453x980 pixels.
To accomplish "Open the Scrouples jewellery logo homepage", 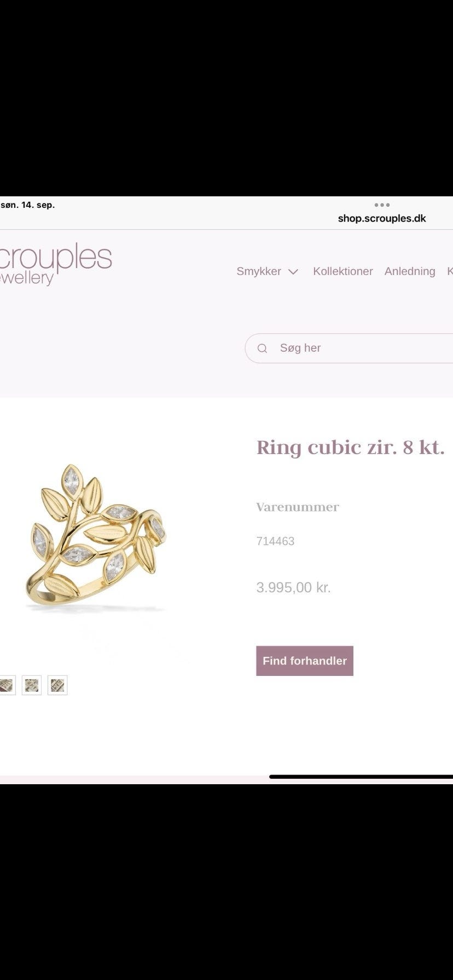I will pos(56,264).
